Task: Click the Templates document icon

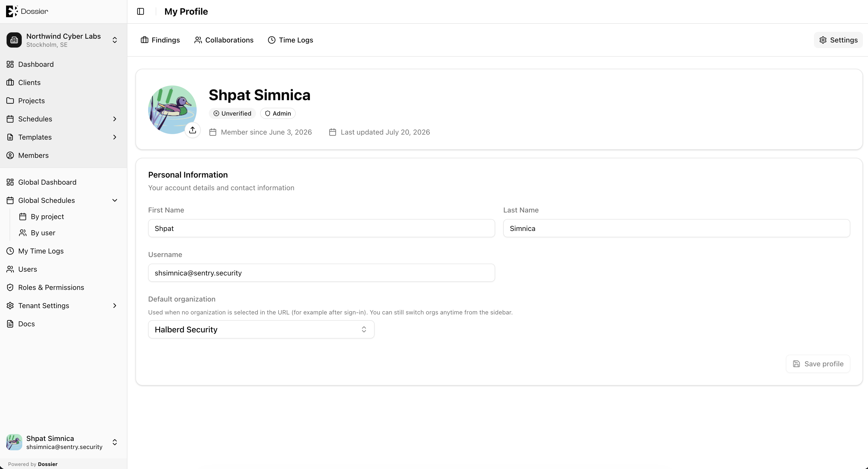Action: coord(10,137)
